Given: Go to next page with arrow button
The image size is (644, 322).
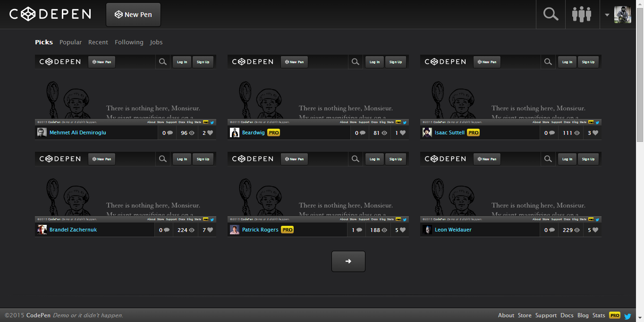Looking at the screenshot, I should point(348,261).
